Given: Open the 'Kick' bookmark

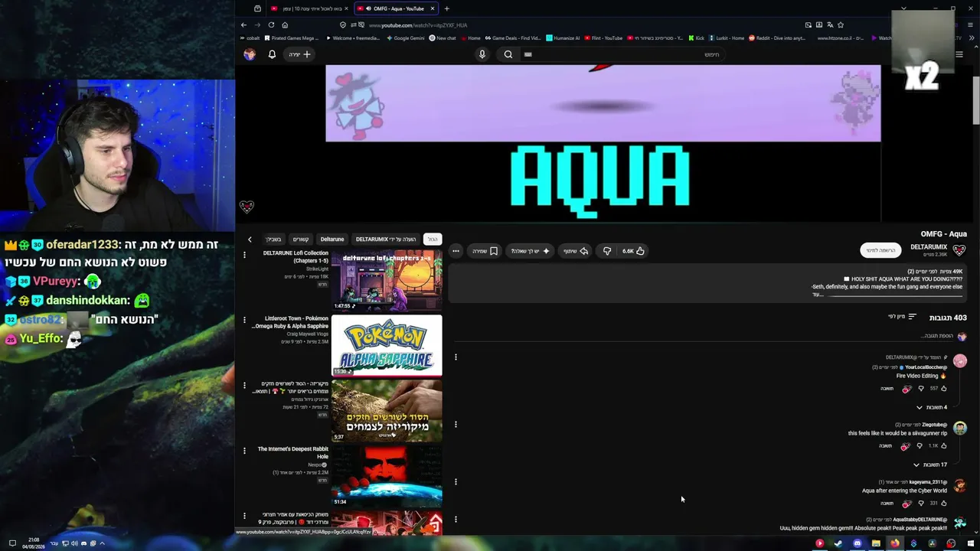Looking at the screenshot, I should (x=697, y=38).
